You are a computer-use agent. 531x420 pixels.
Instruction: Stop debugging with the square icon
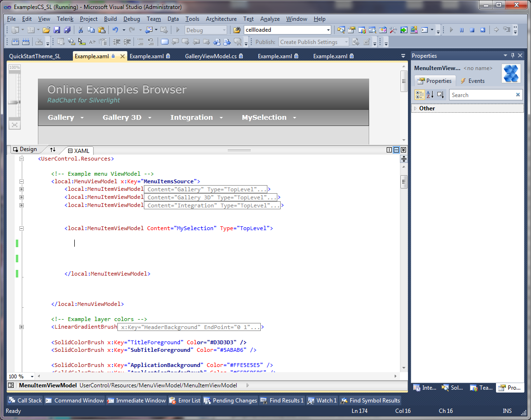472,30
